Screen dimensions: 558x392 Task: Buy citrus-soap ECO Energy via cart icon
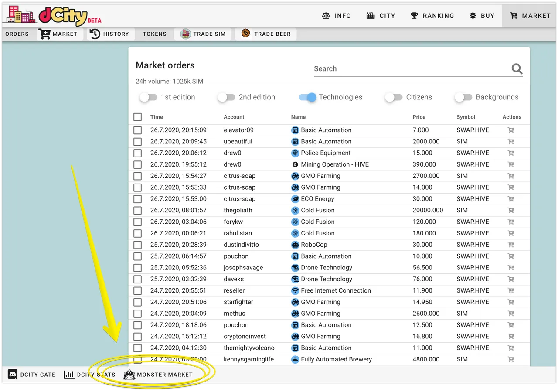click(511, 199)
